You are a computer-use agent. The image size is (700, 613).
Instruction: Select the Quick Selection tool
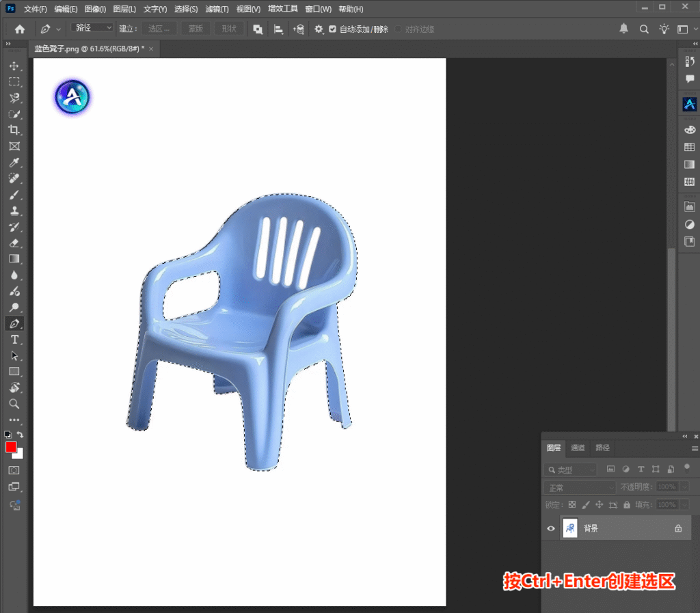pos(14,114)
